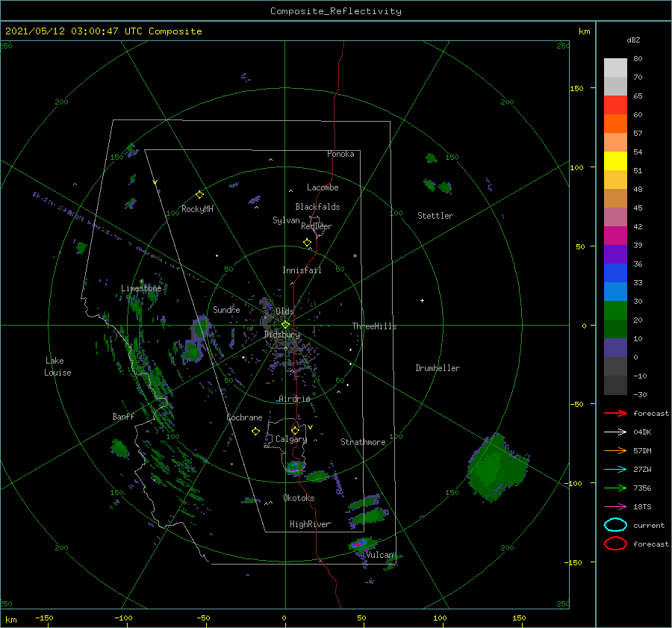Click the Ponoka town label

tap(340, 154)
